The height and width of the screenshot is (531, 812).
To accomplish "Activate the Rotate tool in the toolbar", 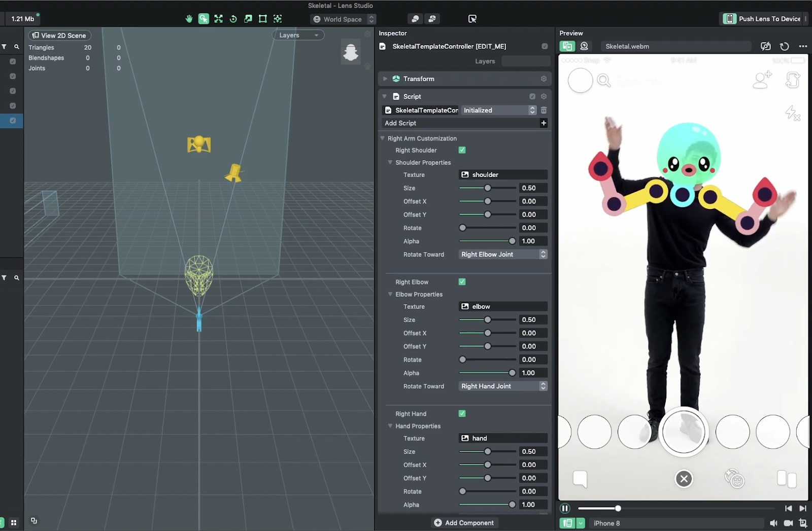I will point(233,19).
